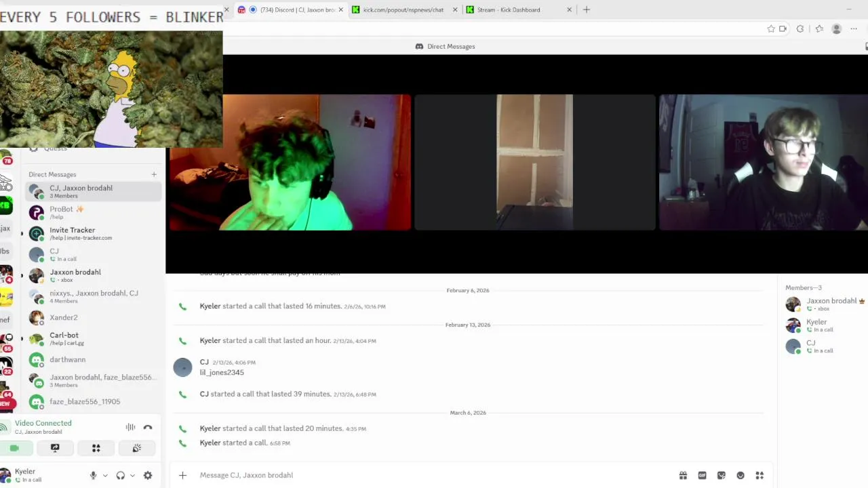The height and width of the screenshot is (488, 868).
Task: Focus the middle door webcam video tile
Action: pyautogui.click(x=535, y=163)
